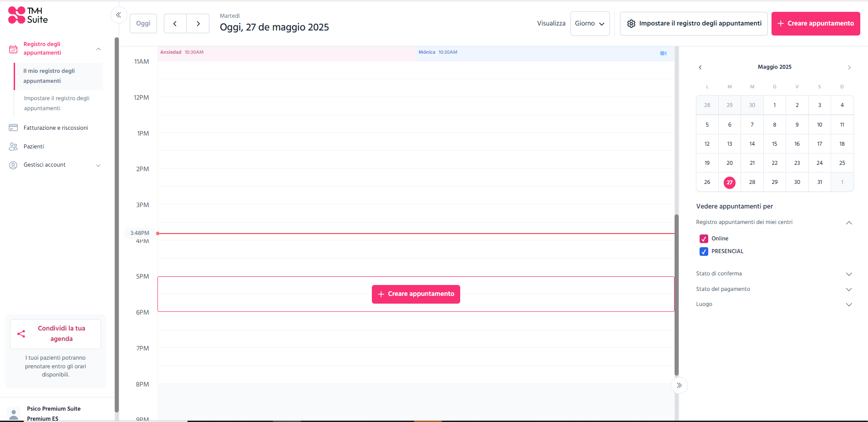This screenshot has height=422, width=868.
Task: Open the Ansiedad 10:30AM appointment
Action: coord(287,53)
